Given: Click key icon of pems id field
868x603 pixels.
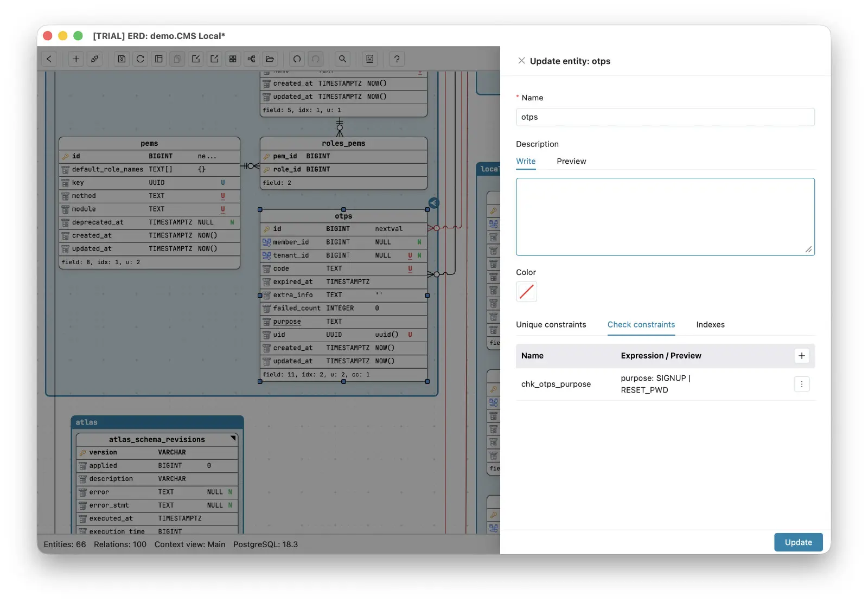Looking at the screenshot, I should click(x=65, y=156).
